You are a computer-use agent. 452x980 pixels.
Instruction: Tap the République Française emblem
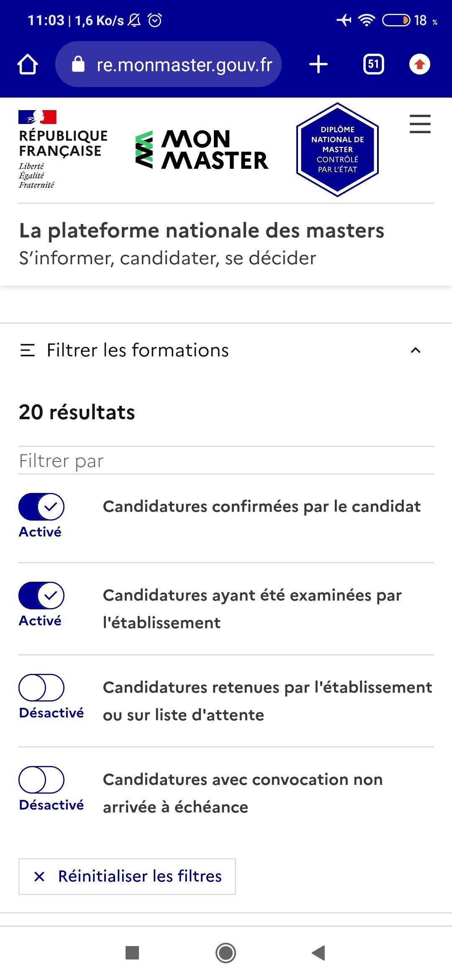click(x=63, y=149)
